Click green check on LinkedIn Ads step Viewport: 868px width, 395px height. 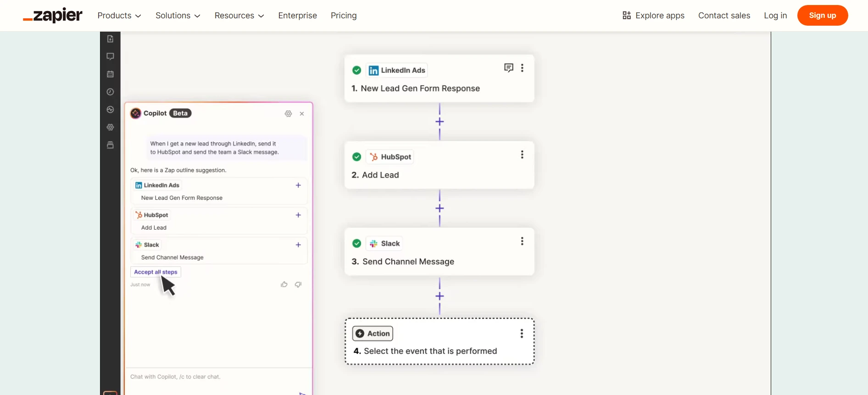click(356, 70)
